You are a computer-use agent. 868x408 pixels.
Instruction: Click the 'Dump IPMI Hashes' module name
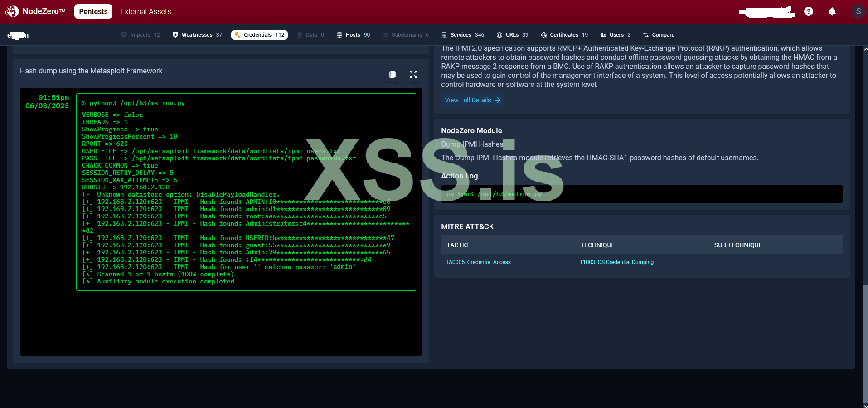472,144
